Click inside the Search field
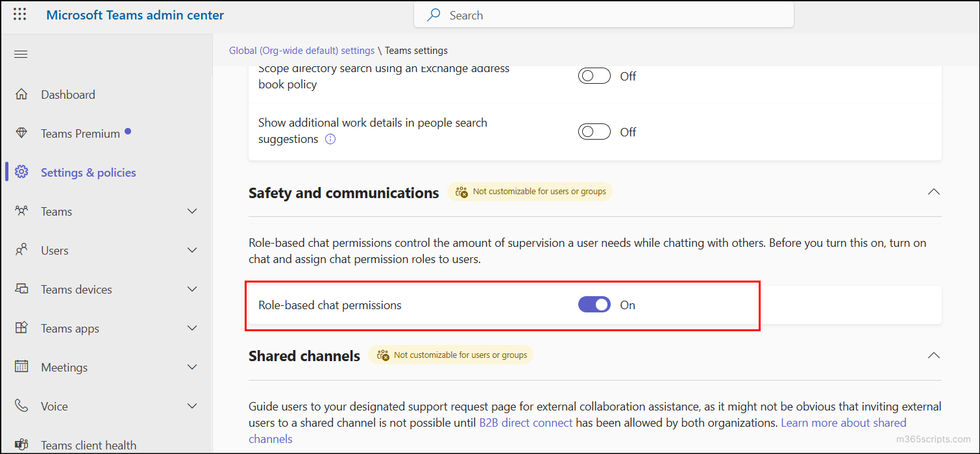The width and height of the screenshot is (980, 454). tap(604, 14)
